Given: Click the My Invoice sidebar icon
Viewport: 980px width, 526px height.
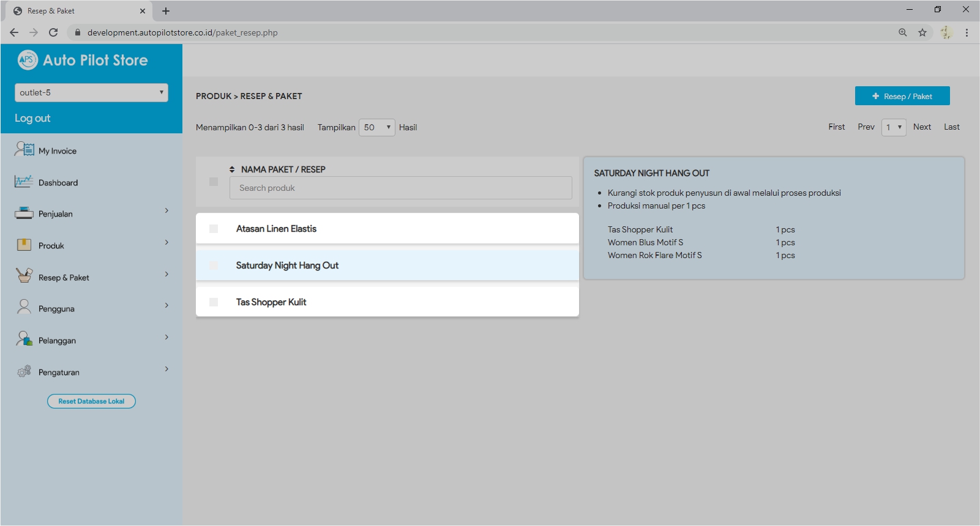Looking at the screenshot, I should 24,149.
